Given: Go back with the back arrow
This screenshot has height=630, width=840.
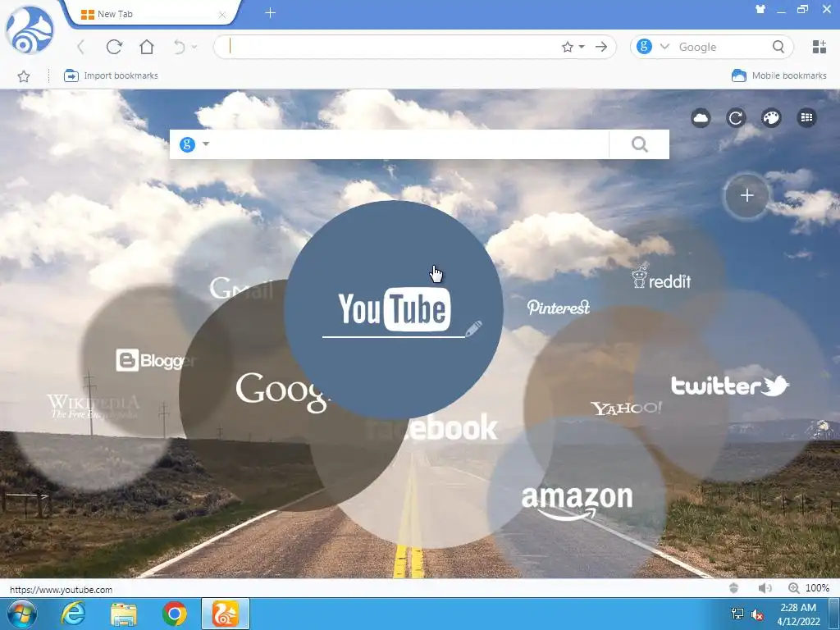Looking at the screenshot, I should [81, 47].
